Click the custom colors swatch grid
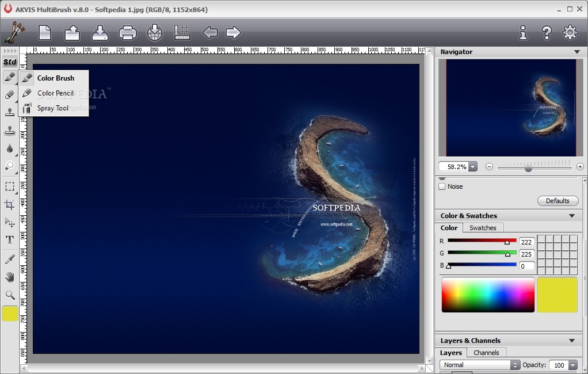This screenshot has height=374, width=588. (558, 255)
